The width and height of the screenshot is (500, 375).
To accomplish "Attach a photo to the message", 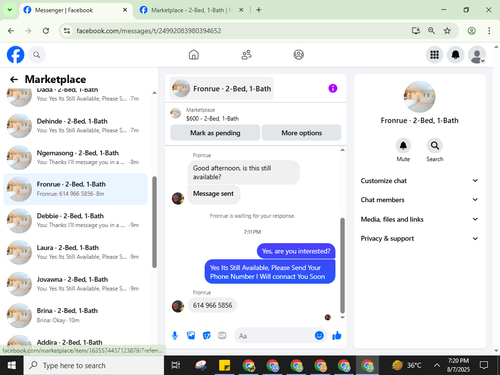I will (191, 336).
